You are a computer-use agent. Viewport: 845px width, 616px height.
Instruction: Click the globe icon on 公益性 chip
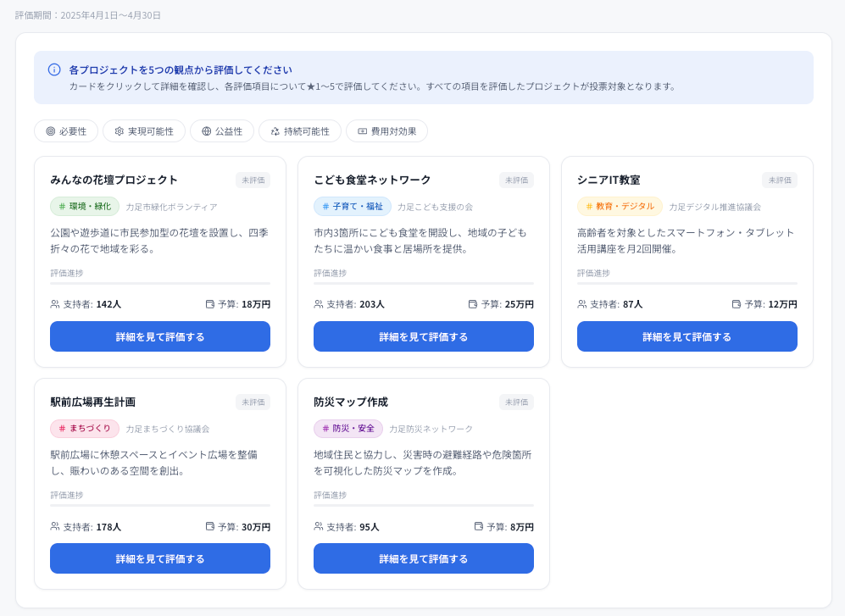207,131
